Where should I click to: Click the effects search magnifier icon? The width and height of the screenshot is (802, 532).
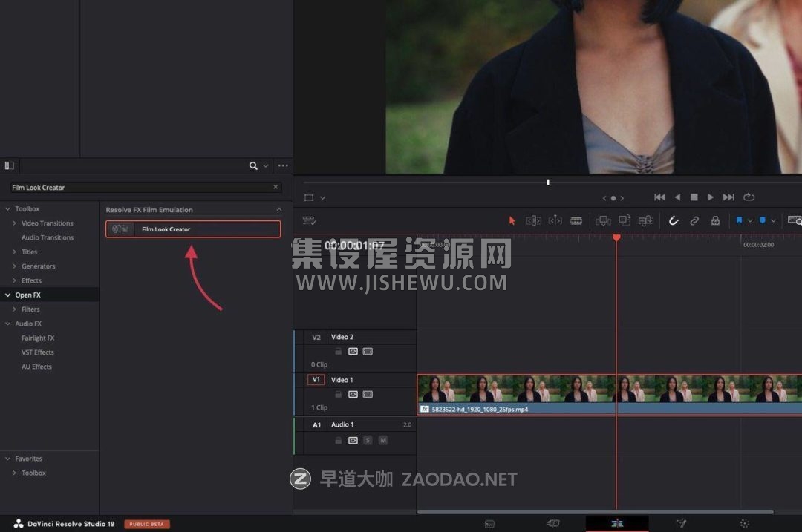[253, 165]
